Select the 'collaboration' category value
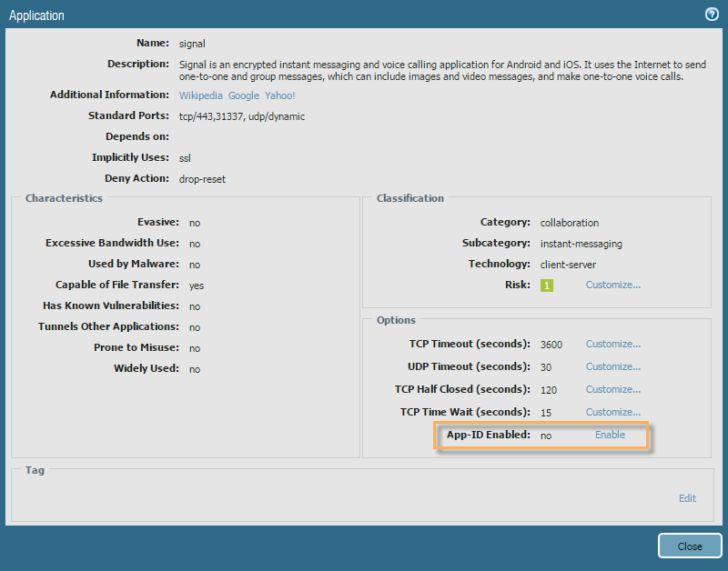The width and height of the screenshot is (728, 571). pos(570,223)
